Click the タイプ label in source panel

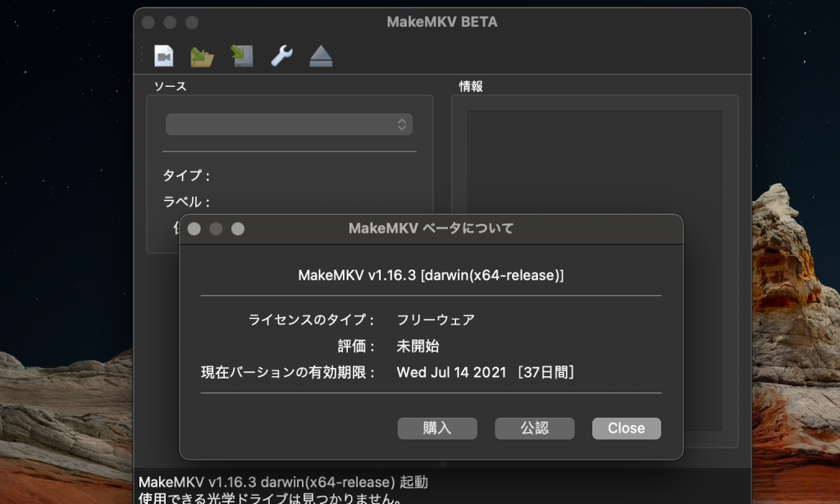pyautogui.click(x=186, y=175)
